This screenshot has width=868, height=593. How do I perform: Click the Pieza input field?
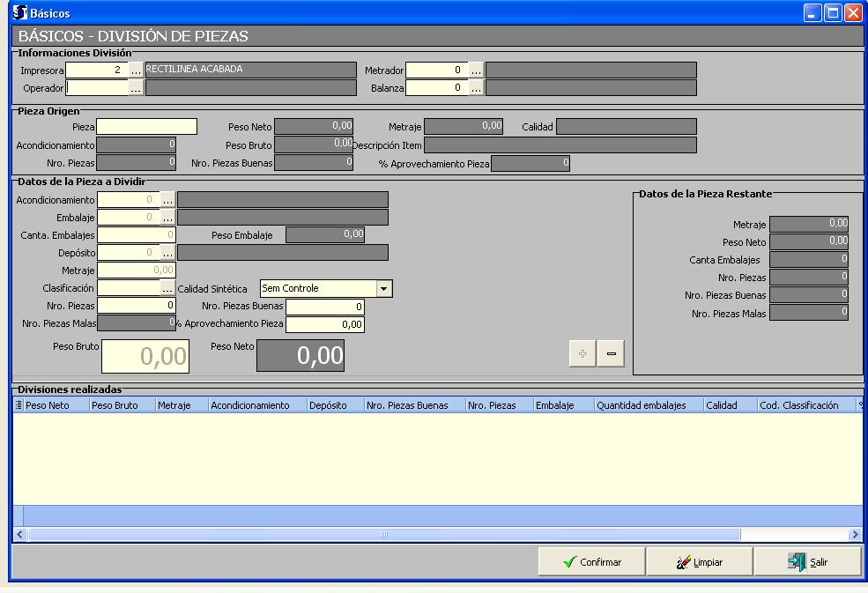click(147, 127)
